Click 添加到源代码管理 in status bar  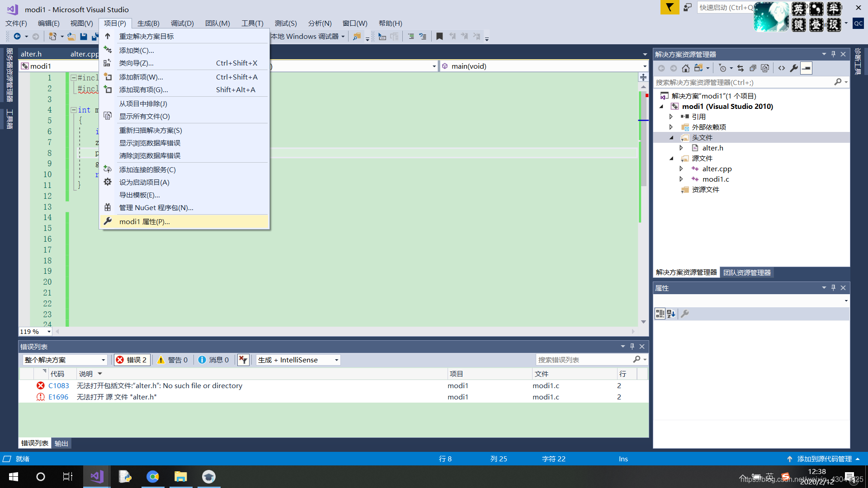[x=824, y=459]
